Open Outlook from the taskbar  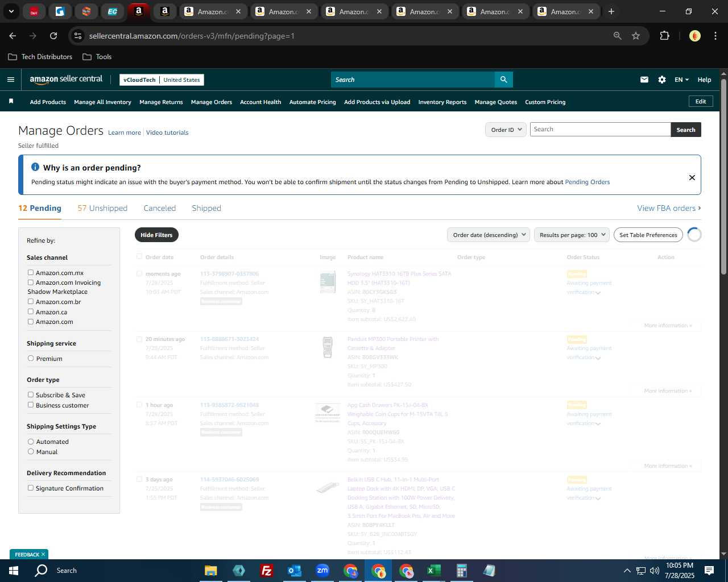click(294, 571)
